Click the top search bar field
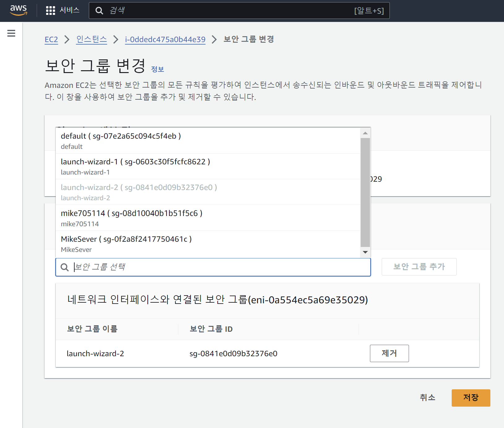Image resolution: width=504 pixels, height=428 pixels. click(239, 11)
